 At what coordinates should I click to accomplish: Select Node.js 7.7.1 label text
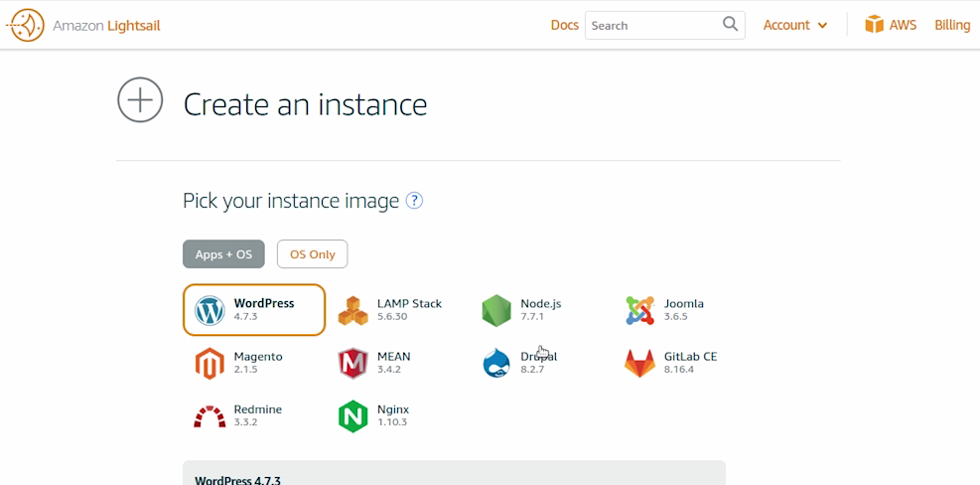pyautogui.click(x=540, y=309)
